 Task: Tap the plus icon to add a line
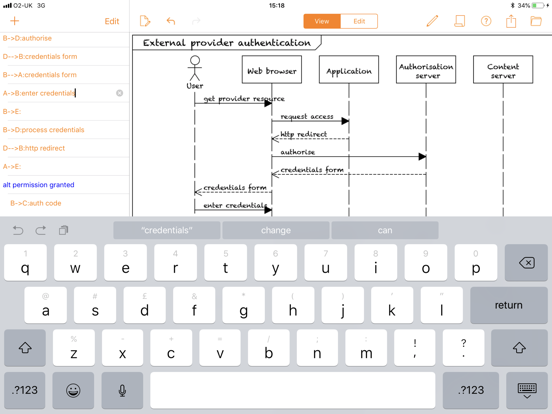click(x=14, y=21)
